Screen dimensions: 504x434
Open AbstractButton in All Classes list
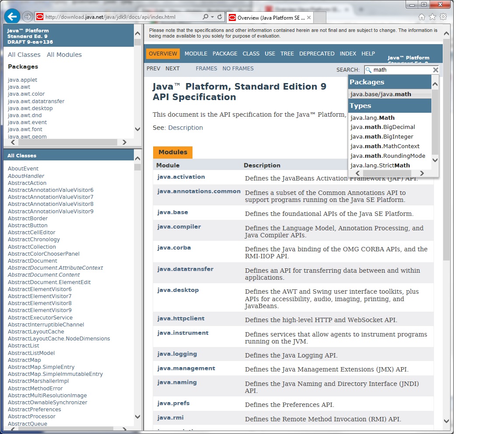click(x=28, y=226)
